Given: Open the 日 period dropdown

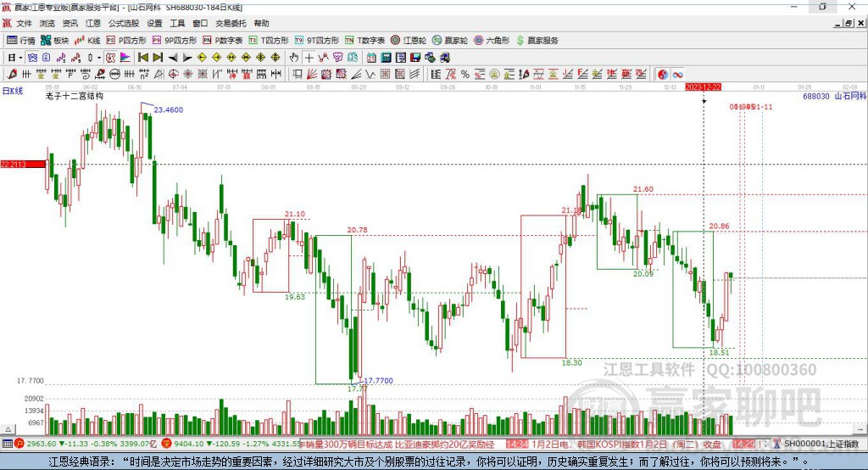Looking at the screenshot, I should pyautogui.click(x=15, y=58).
